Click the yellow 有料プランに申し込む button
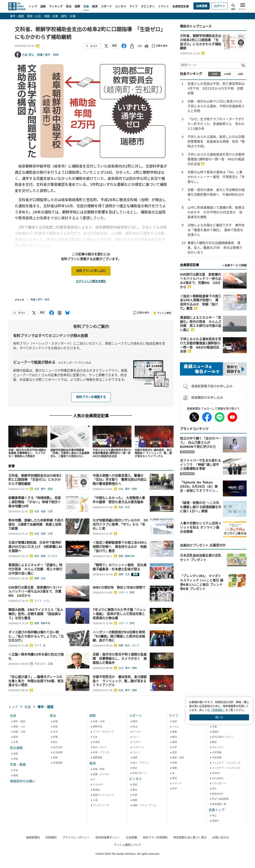255x868 pixels. click(91, 271)
